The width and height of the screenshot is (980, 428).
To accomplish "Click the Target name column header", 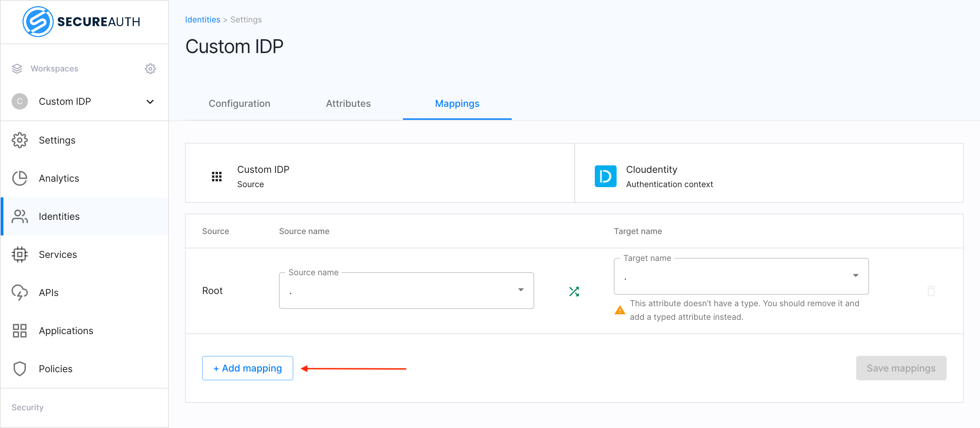I will coord(638,231).
